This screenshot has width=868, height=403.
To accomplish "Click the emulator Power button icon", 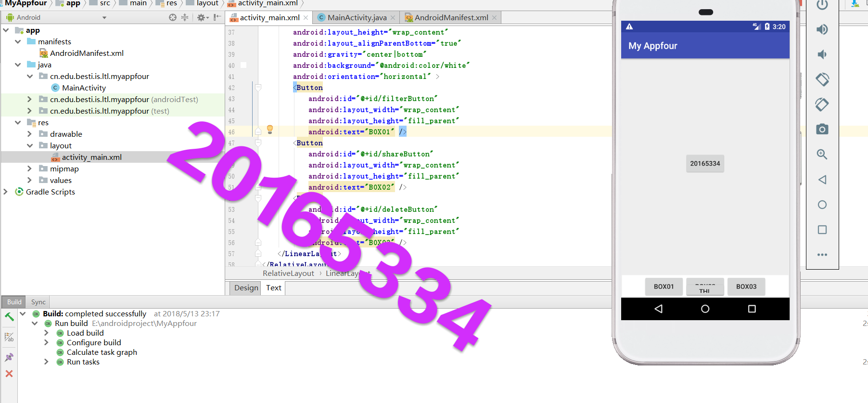I will 822,5.
